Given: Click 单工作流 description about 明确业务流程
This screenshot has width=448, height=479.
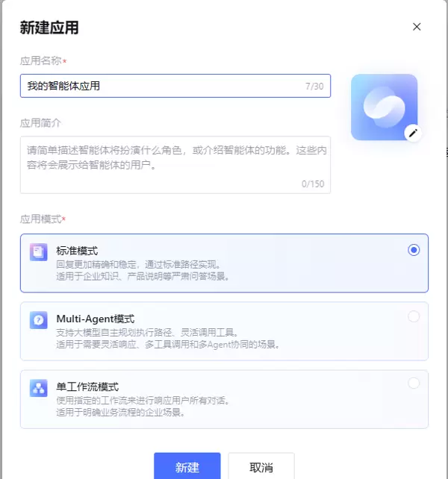Looking at the screenshot, I should [x=120, y=413].
